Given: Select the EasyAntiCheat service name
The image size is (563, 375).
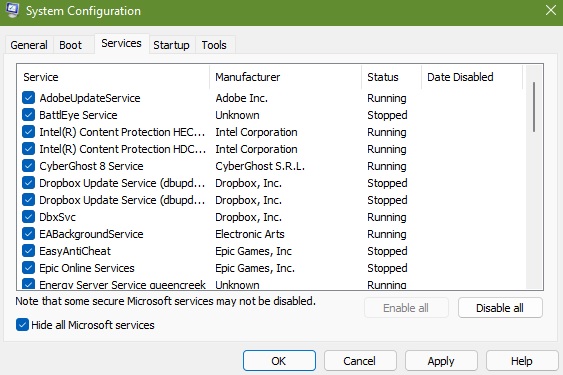Looking at the screenshot, I should click(75, 251).
